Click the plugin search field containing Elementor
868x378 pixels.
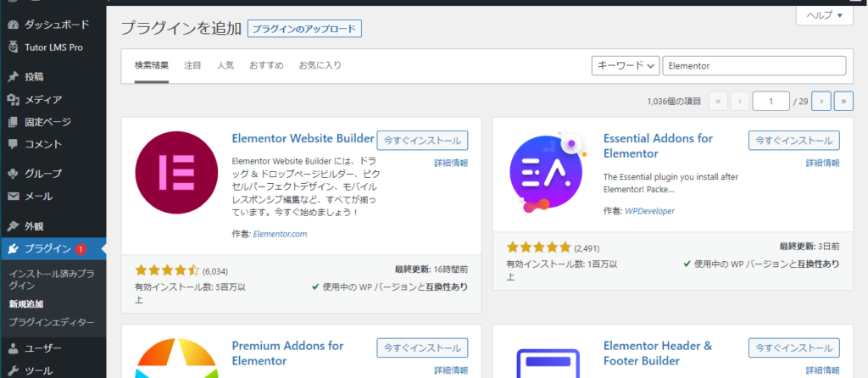coord(754,65)
